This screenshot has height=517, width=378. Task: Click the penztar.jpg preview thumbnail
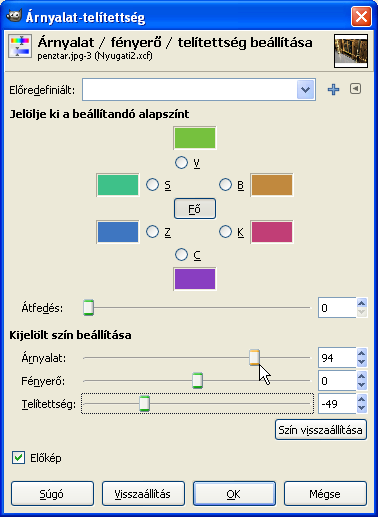coord(351,51)
